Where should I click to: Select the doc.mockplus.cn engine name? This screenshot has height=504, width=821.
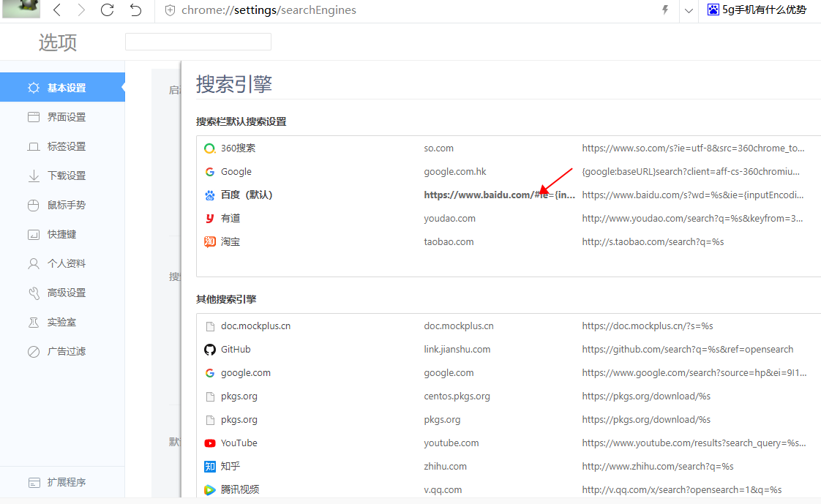(255, 326)
